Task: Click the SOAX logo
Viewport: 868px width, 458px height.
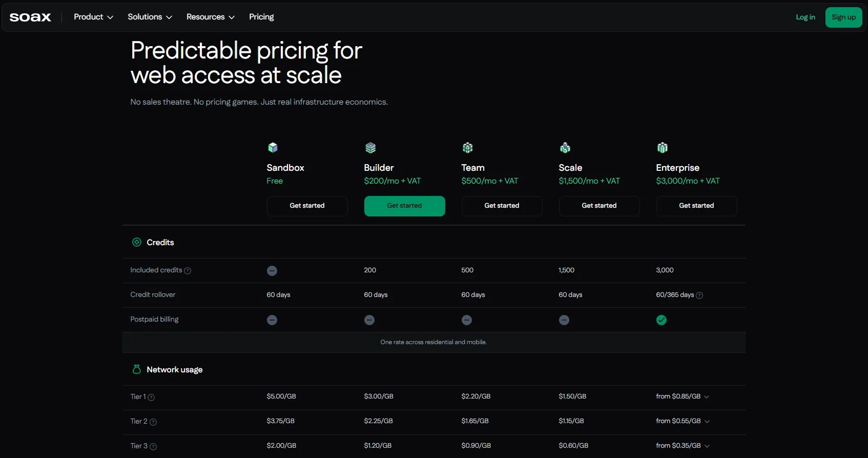Action: 30,17
